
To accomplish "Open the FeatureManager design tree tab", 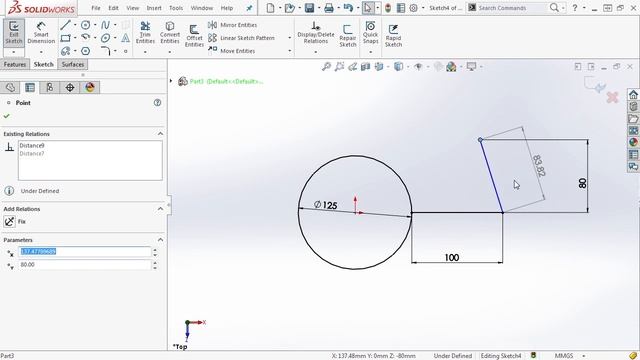I will tap(10, 87).
